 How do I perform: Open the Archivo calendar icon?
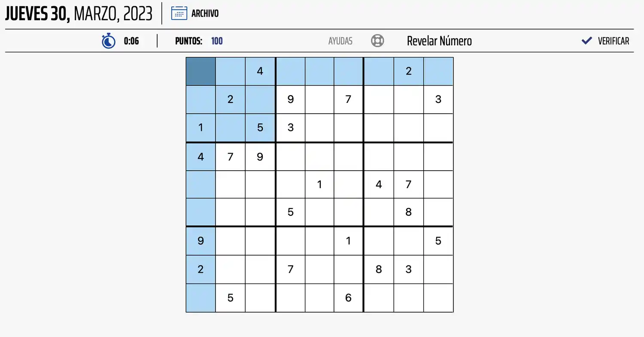click(179, 13)
